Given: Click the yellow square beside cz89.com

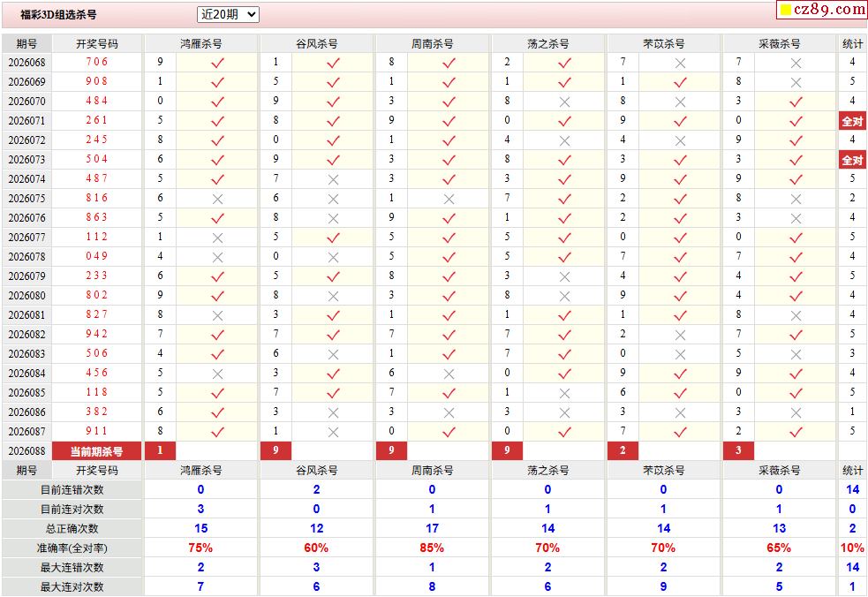Looking at the screenshot, I should 785,11.
